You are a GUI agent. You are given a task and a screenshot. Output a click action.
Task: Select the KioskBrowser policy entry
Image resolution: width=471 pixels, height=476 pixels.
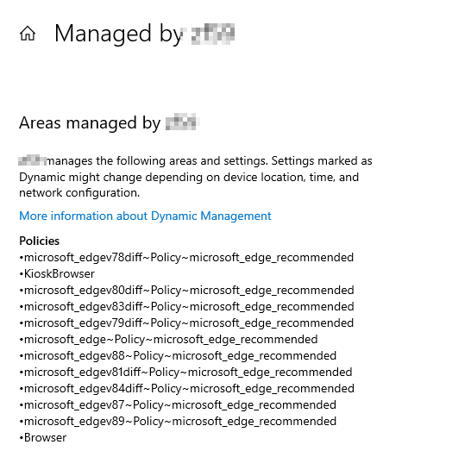click(x=57, y=274)
